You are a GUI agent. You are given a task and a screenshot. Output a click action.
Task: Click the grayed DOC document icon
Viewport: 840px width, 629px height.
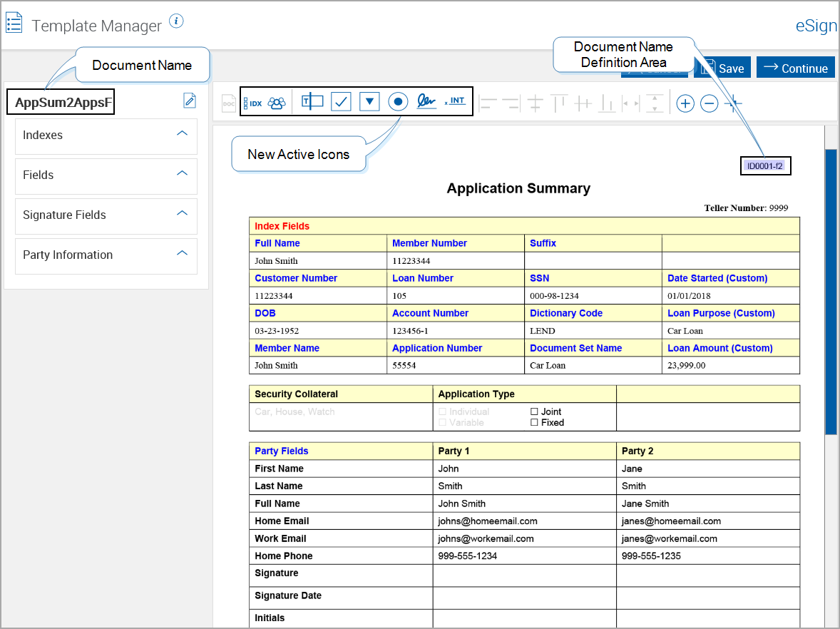pos(229,103)
